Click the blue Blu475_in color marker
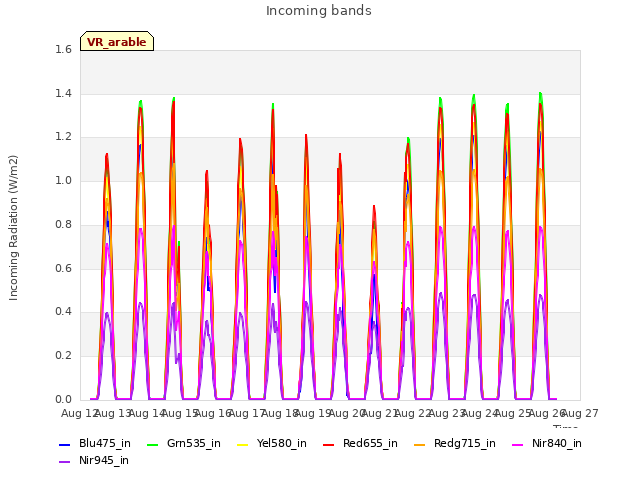The width and height of the screenshot is (640, 480). point(64,444)
